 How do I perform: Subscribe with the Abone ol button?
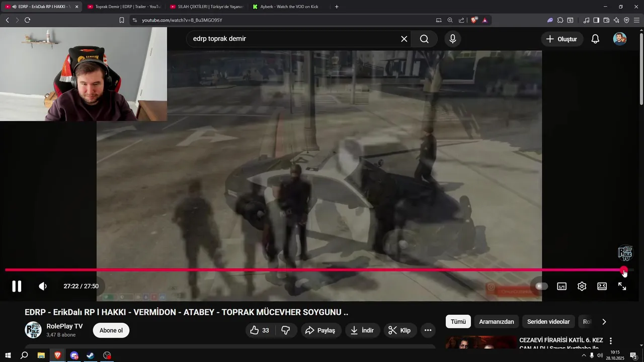pos(111,330)
